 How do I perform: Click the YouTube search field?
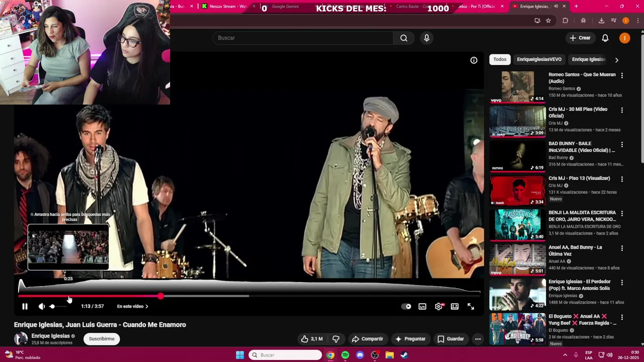(303, 38)
